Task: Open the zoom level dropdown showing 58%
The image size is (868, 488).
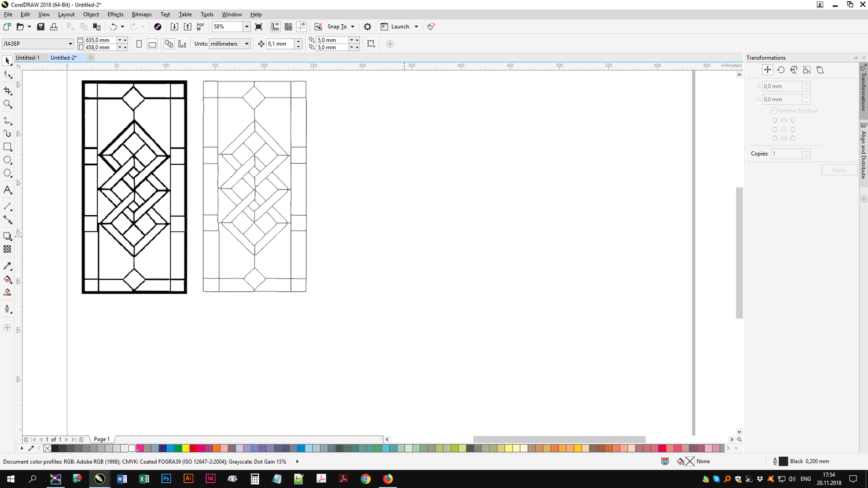Action: coord(247,27)
